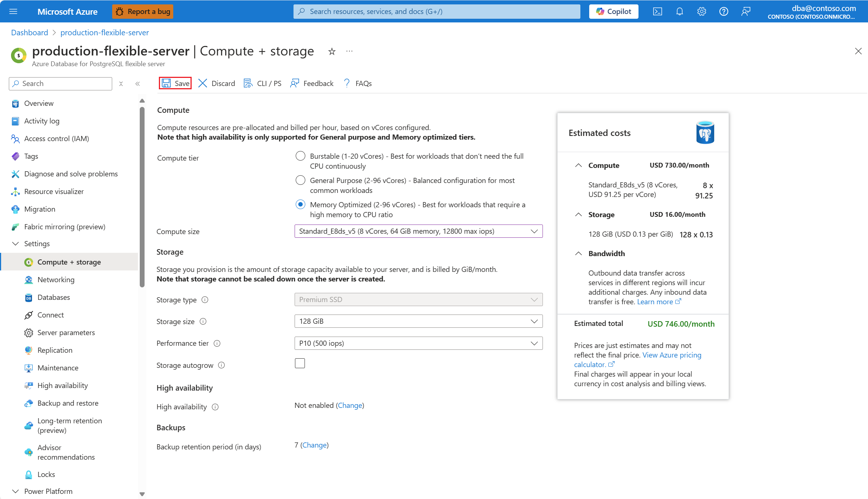Collapse the Compute cost section
The width and height of the screenshot is (868, 499).
click(x=578, y=165)
